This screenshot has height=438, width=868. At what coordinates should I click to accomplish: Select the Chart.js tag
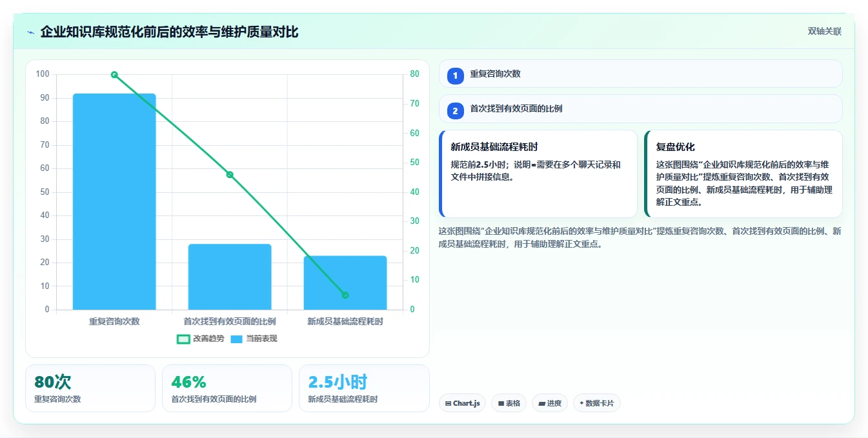click(462, 403)
